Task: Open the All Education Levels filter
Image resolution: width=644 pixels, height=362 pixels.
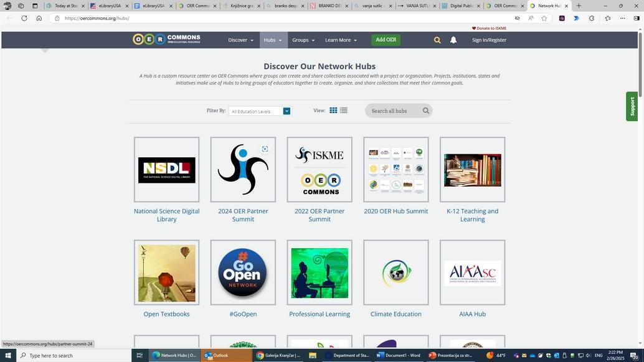Action: pyautogui.click(x=260, y=111)
